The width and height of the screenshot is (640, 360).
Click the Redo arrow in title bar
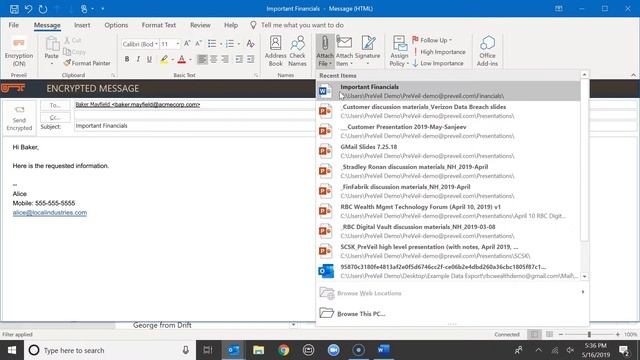point(42,9)
